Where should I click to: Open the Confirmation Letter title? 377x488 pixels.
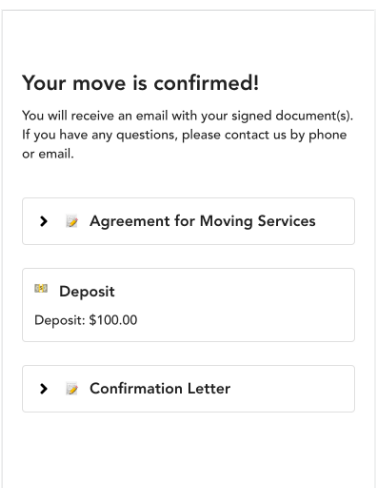click(160, 389)
